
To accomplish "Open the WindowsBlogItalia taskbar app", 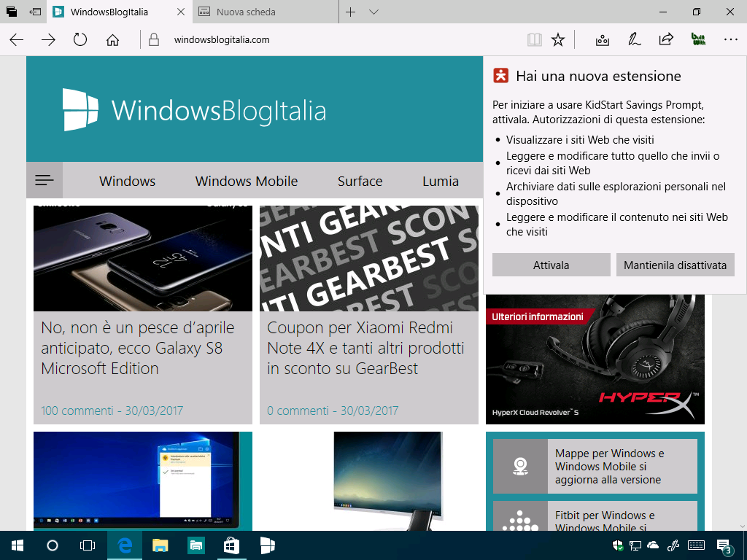I will 267,545.
